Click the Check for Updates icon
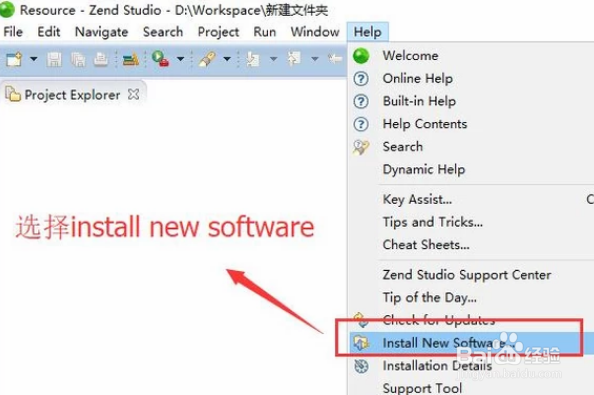 click(x=361, y=320)
